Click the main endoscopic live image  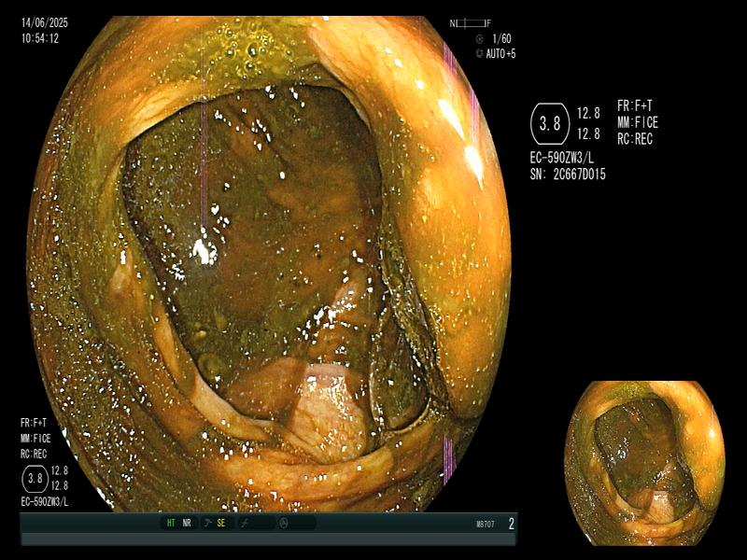pyautogui.click(x=269, y=264)
